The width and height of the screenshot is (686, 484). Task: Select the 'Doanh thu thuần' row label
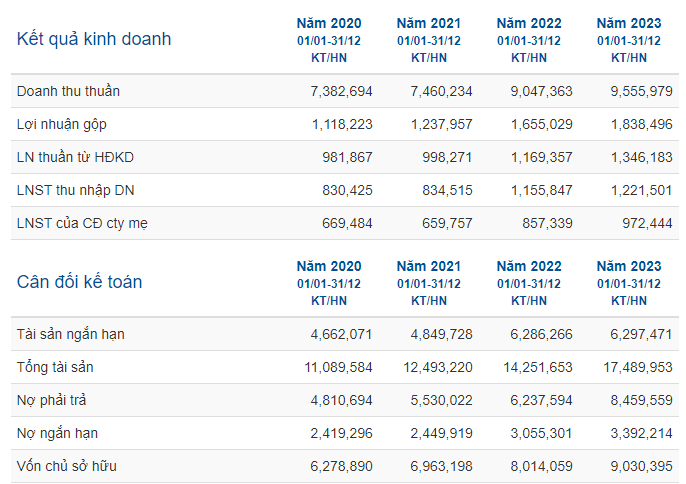(68, 91)
